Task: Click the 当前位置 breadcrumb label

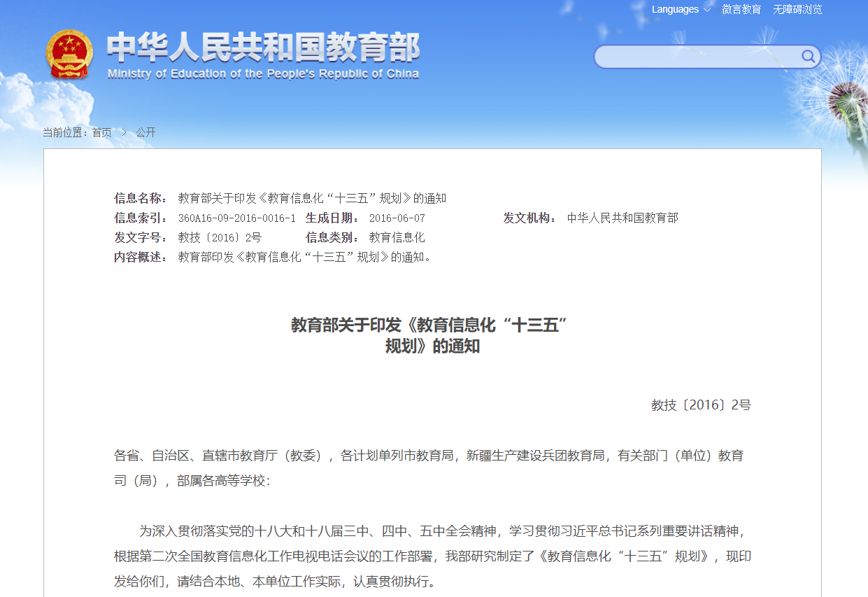Action: 66,132
